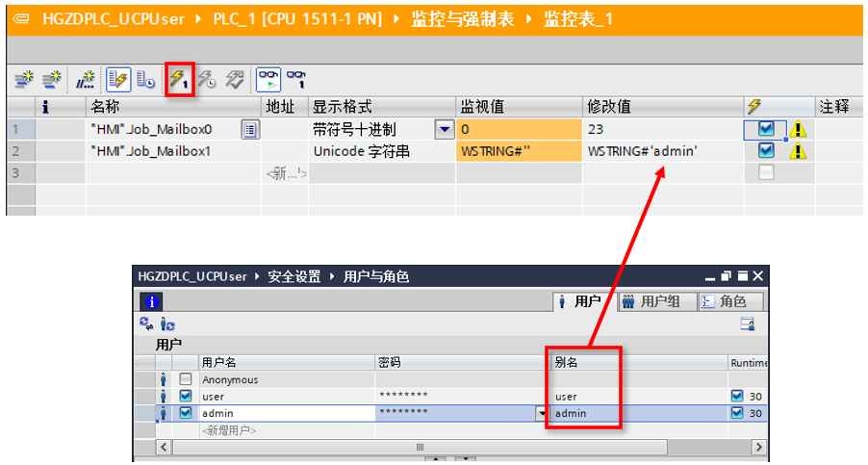Viewport: 868px width, 465px height.
Task: Open tag browse button beside Job_Mailbox0
Action: point(250,130)
